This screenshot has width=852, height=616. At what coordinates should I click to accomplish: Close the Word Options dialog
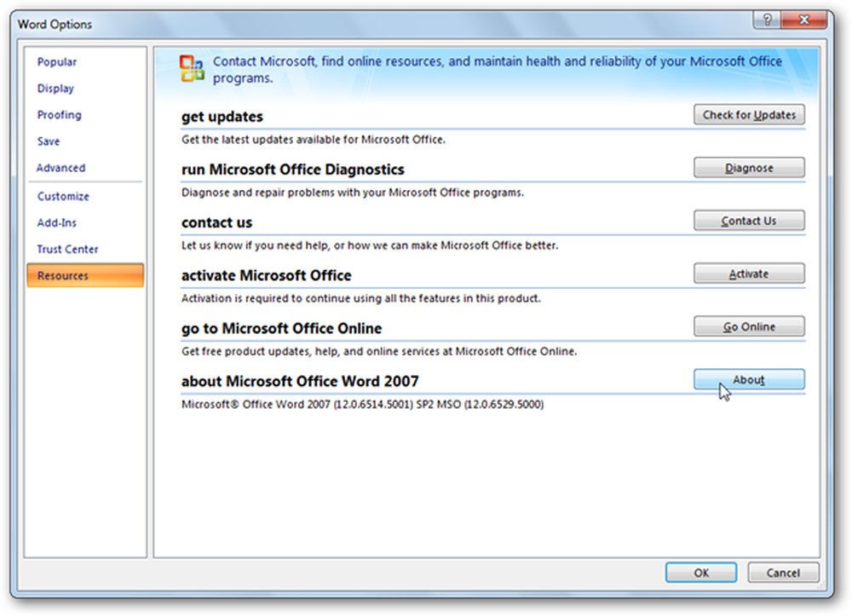pyautogui.click(x=803, y=20)
